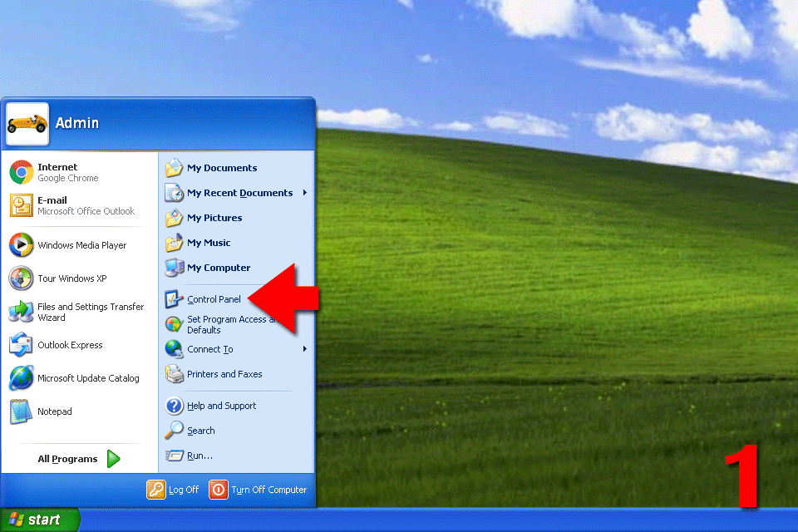Image resolution: width=798 pixels, height=532 pixels.
Task: Open Windows Media Player icon
Action: tap(22, 245)
